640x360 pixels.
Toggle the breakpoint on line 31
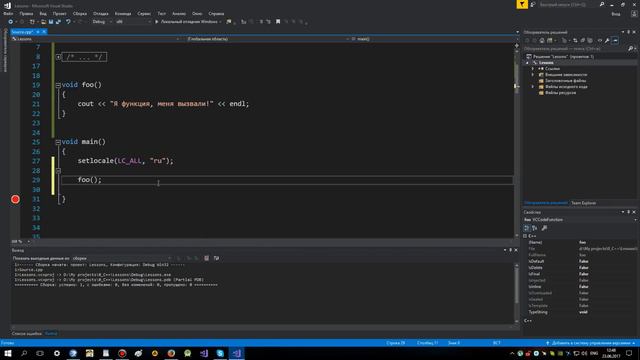[x=15, y=199]
